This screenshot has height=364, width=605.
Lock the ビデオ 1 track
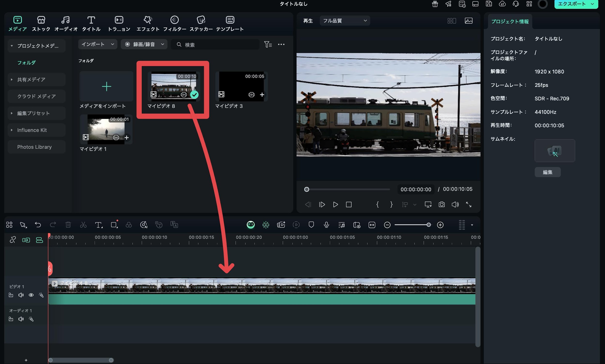[11, 295]
